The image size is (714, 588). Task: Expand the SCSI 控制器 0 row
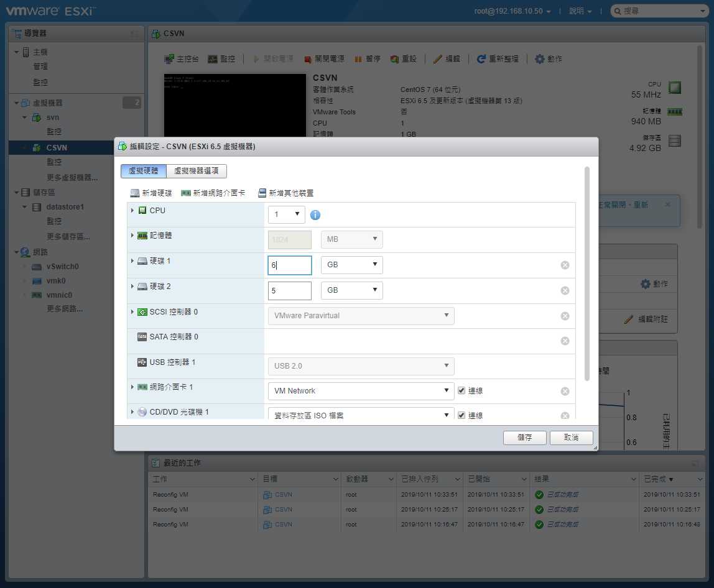[x=132, y=312]
